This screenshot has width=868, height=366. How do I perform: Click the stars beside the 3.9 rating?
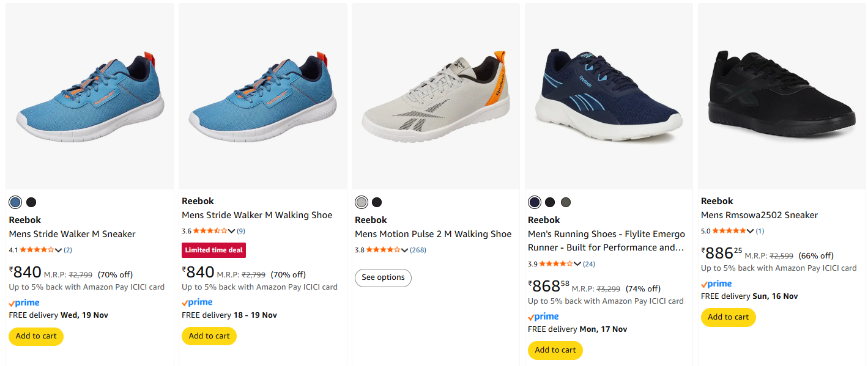[556, 264]
